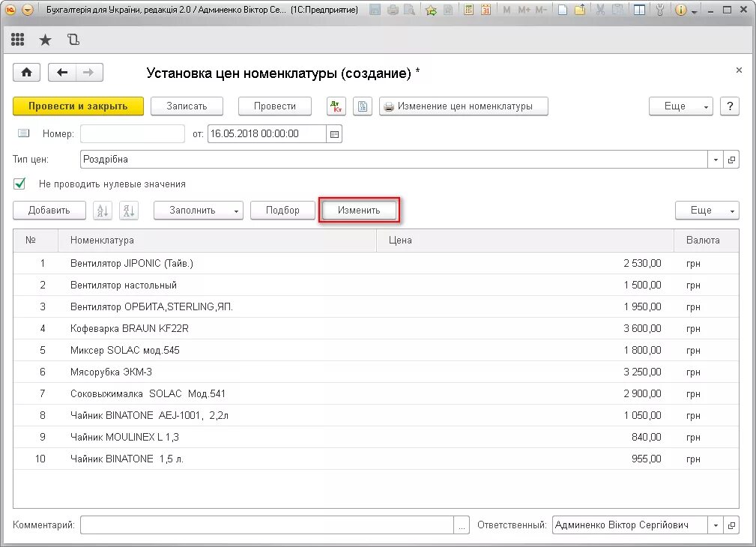Click the Подбор button
The image size is (756, 547).
click(x=282, y=211)
